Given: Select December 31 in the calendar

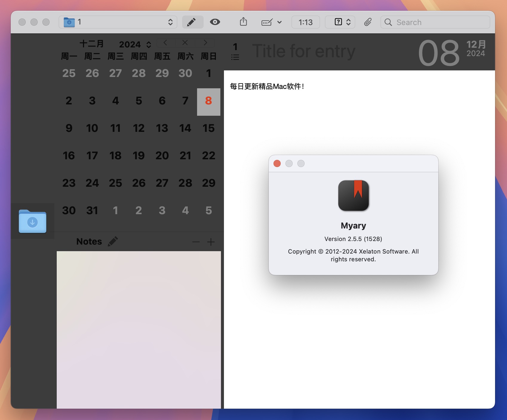Looking at the screenshot, I should tap(92, 211).
